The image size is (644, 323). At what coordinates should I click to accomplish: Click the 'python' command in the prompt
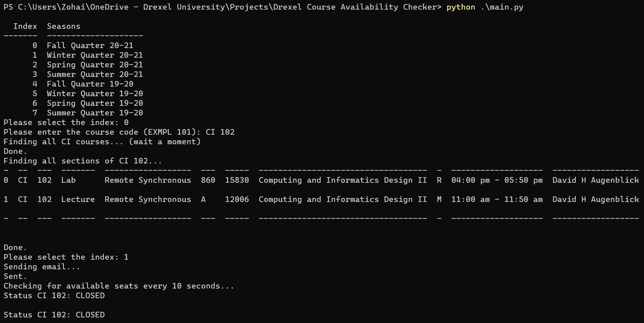pos(461,7)
